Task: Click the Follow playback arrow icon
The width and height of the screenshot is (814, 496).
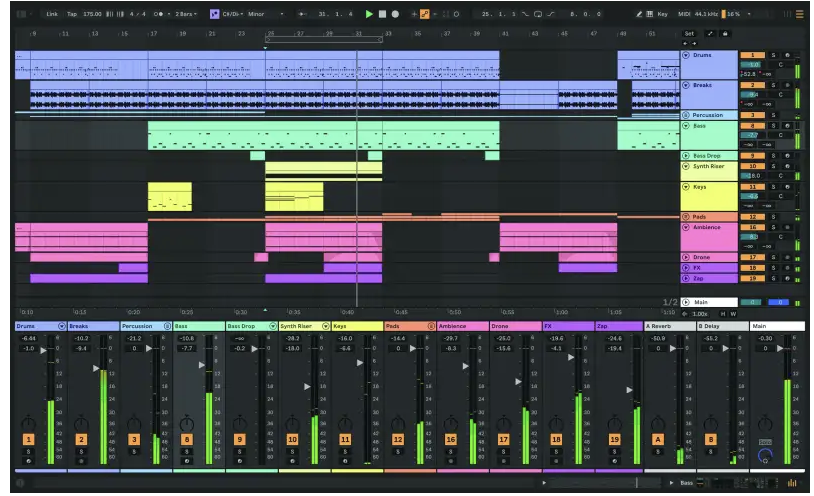Action: pos(303,14)
